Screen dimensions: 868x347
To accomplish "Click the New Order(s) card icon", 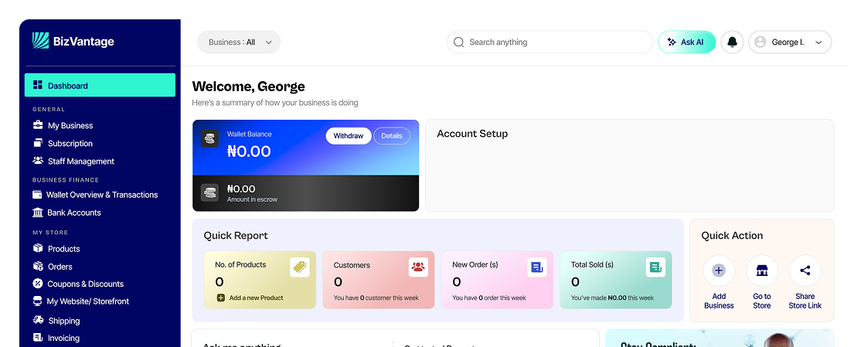I will point(536,267).
